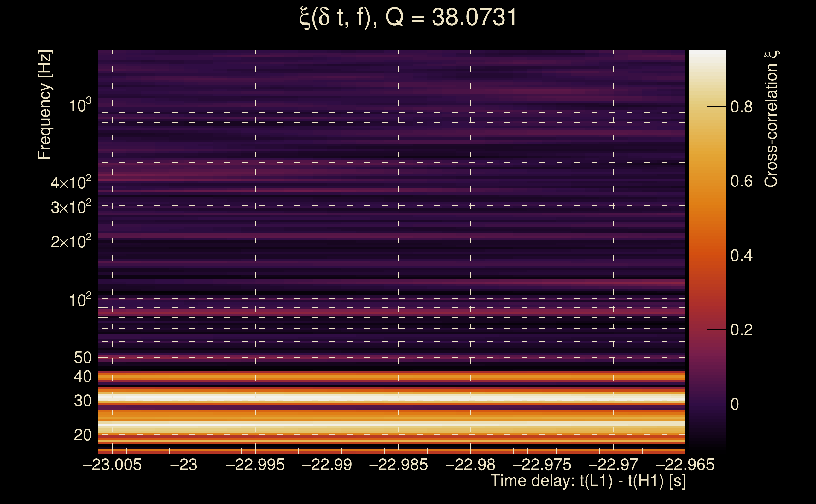Click the -22.965 x-axis tick label

[x=685, y=465]
